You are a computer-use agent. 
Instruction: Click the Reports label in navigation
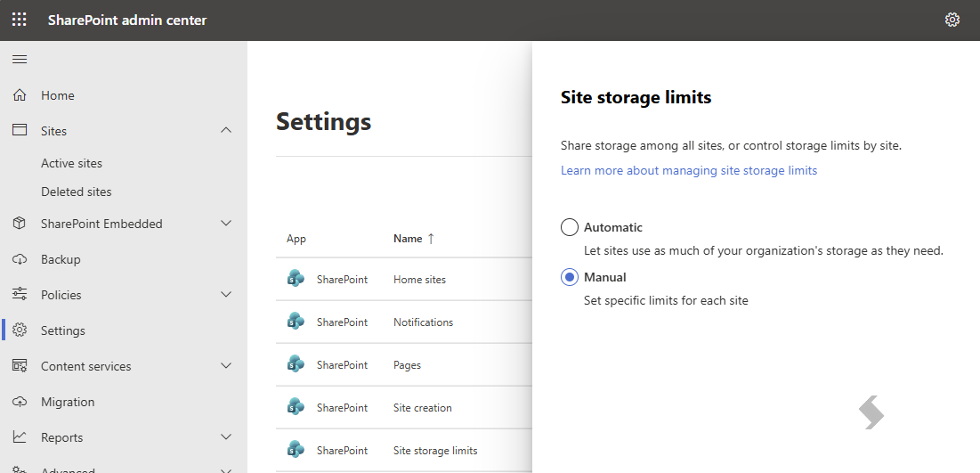pos(62,437)
